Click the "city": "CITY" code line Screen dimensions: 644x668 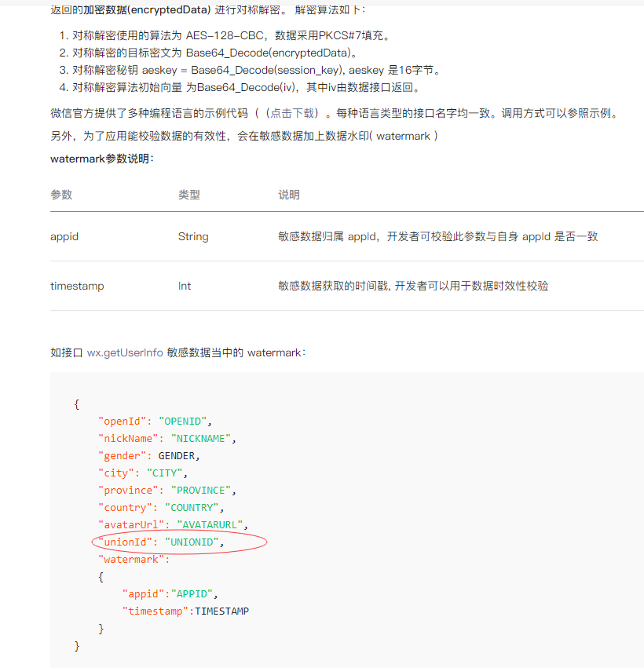click(143, 473)
